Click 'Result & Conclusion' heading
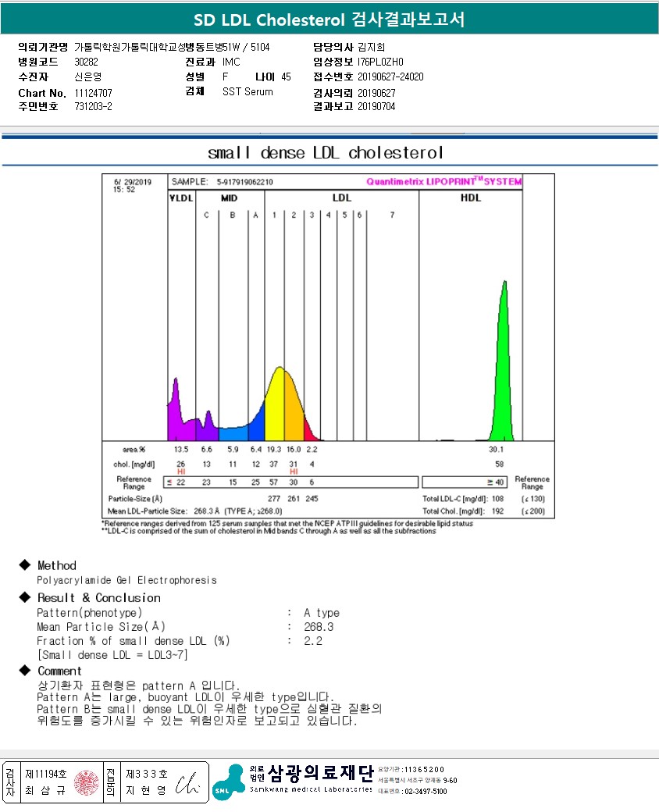 pos(99,598)
